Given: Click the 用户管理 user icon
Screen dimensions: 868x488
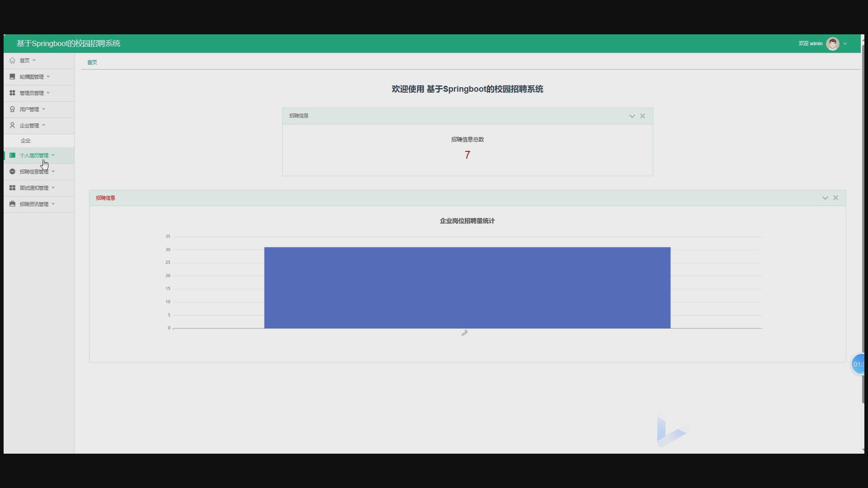Looking at the screenshot, I should (12, 109).
